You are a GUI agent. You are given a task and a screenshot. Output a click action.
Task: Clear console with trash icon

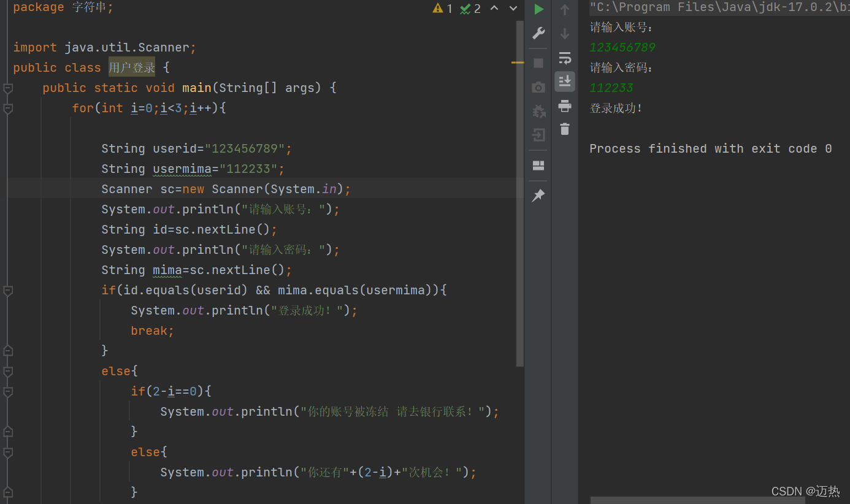pos(565,129)
